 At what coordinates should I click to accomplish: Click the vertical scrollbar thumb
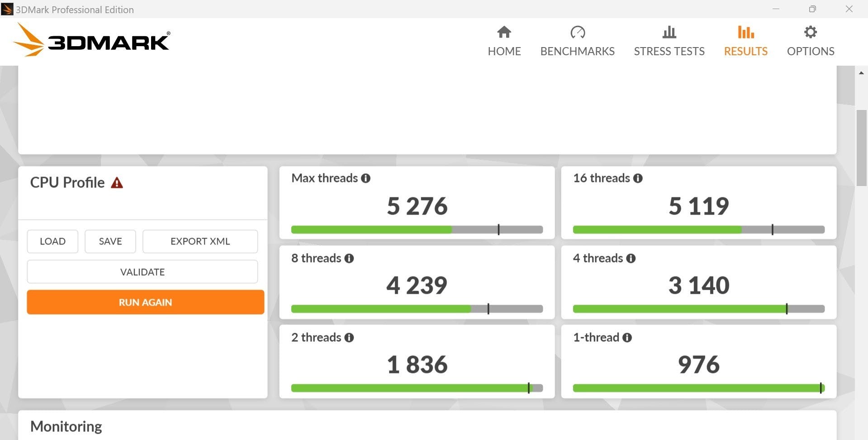[x=861, y=148]
